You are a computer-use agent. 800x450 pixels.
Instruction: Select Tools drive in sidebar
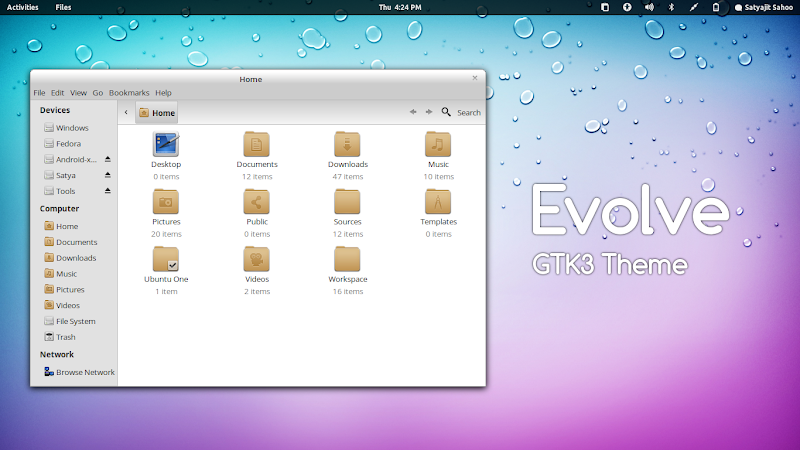pos(60,191)
